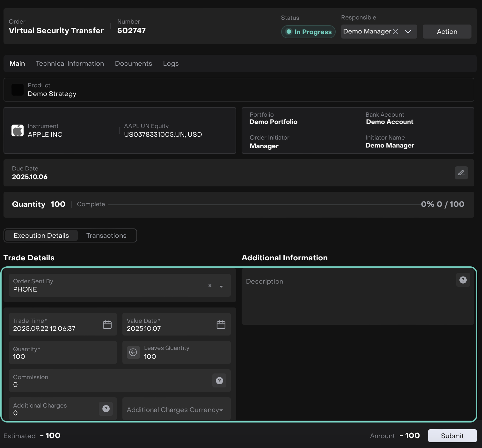Open the Action button menu
The height and width of the screenshot is (448, 482).
447,32
